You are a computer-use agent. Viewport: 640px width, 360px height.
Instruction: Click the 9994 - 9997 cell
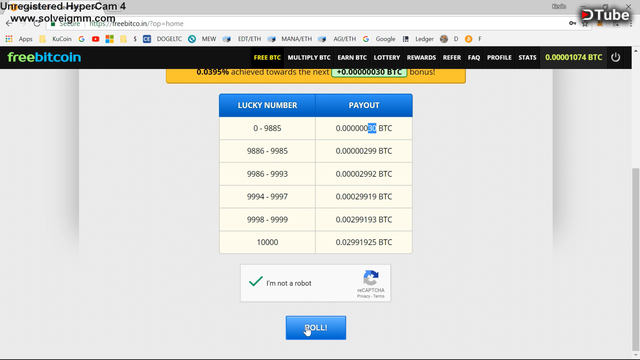point(267,197)
